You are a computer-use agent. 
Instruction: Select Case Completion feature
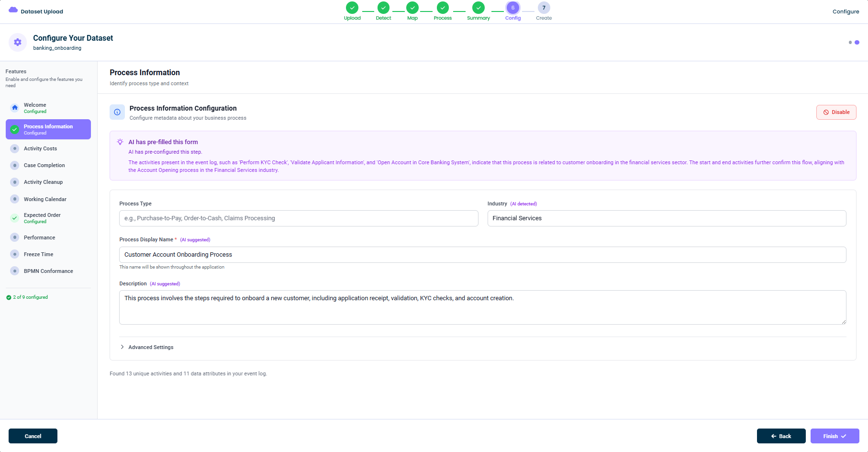point(48,165)
